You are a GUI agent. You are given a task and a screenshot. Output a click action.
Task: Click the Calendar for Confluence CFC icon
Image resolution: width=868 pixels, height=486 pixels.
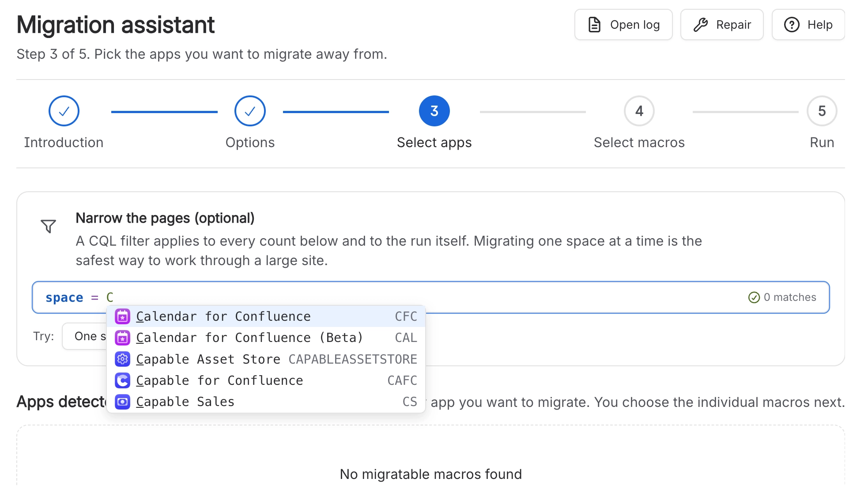[x=122, y=316]
